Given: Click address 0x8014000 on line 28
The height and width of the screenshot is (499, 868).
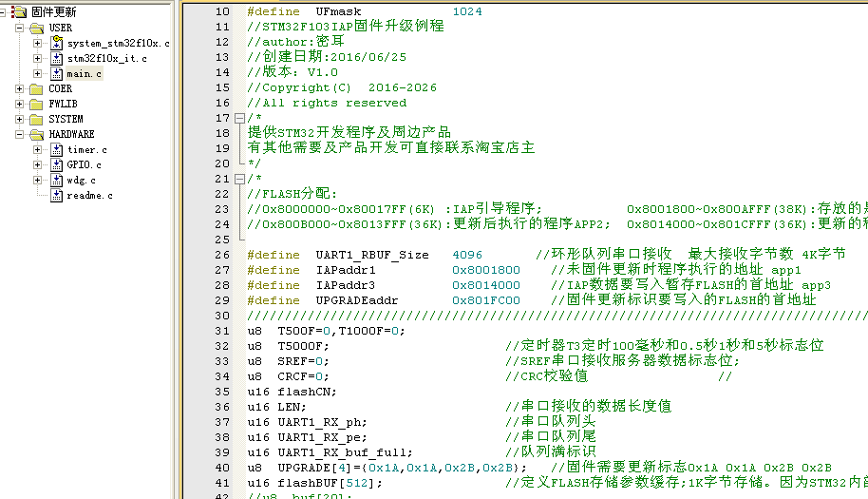Looking at the screenshot, I should 486,285.
